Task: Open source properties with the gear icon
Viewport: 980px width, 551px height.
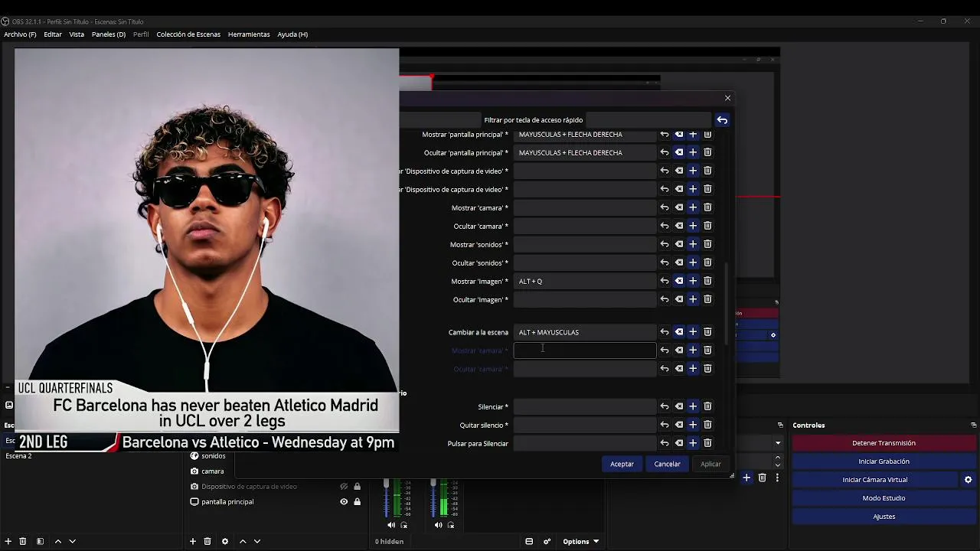Action: 224,541
